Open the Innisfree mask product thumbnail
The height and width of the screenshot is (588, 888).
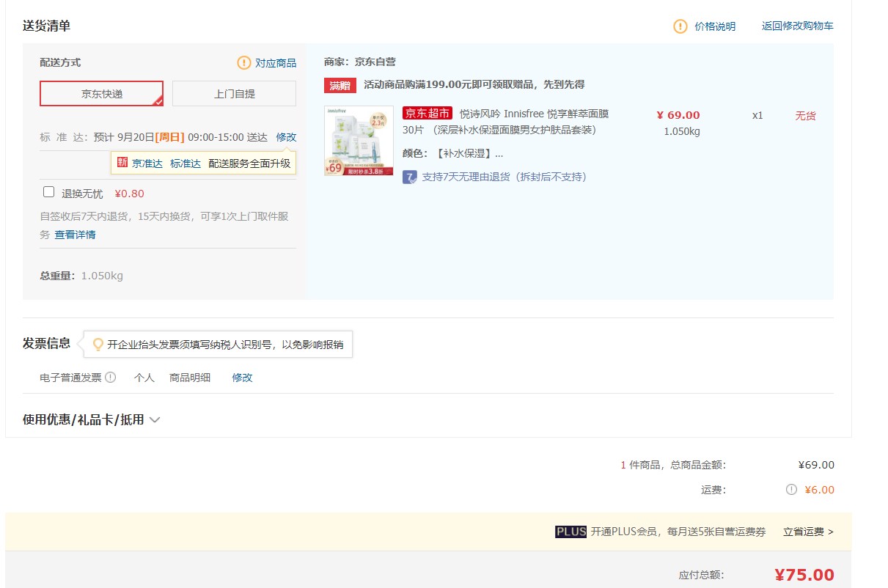pyautogui.click(x=359, y=141)
